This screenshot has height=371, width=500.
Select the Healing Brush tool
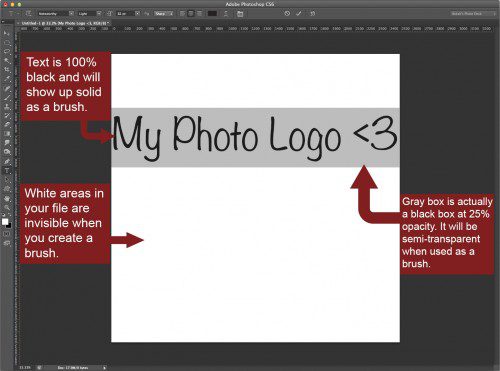[x=6, y=89]
